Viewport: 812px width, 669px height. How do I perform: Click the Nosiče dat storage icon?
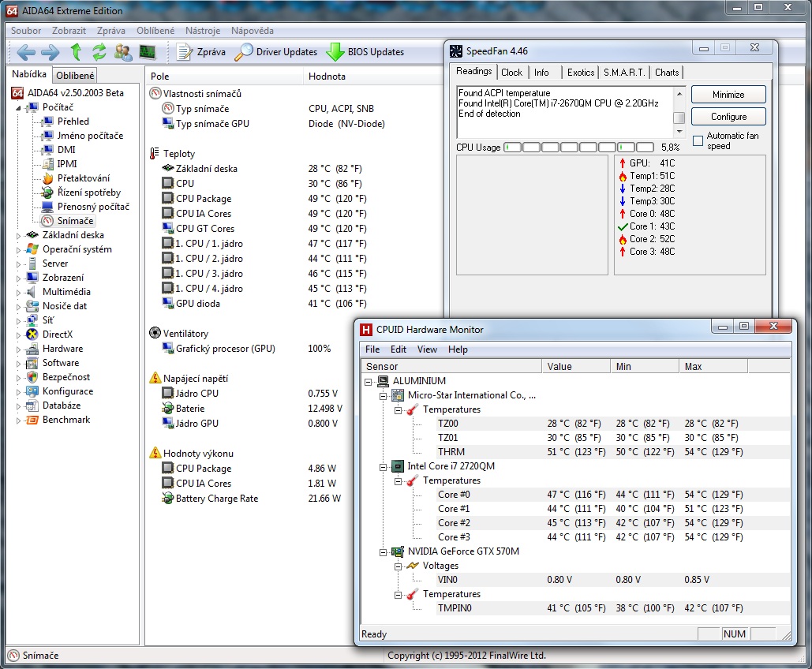(32, 306)
